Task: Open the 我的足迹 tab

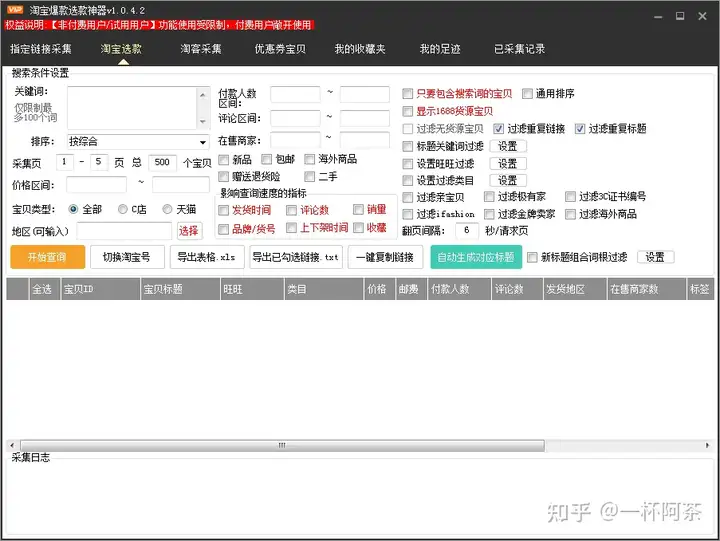Action: coord(440,49)
